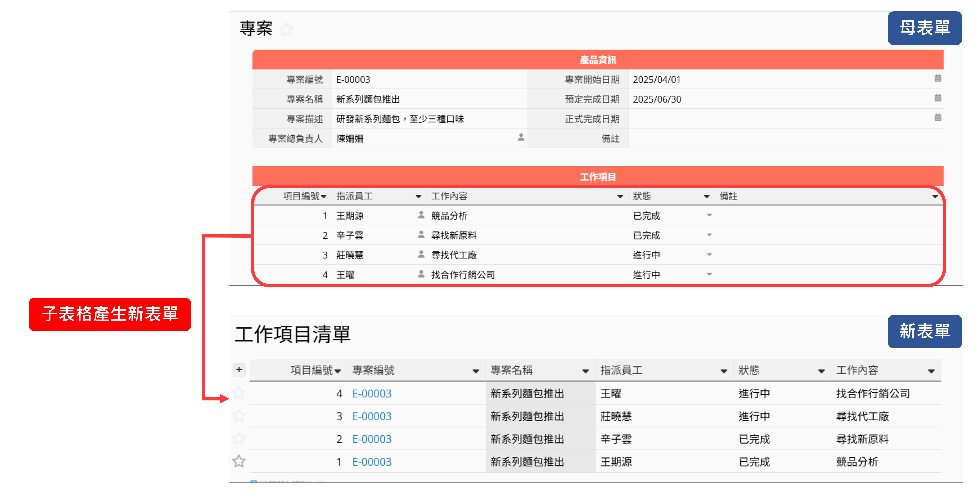The image size is (980, 498).
Task: Star the row with 項目編號 4 in list
Action: pyautogui.click(x=239, y=393)
